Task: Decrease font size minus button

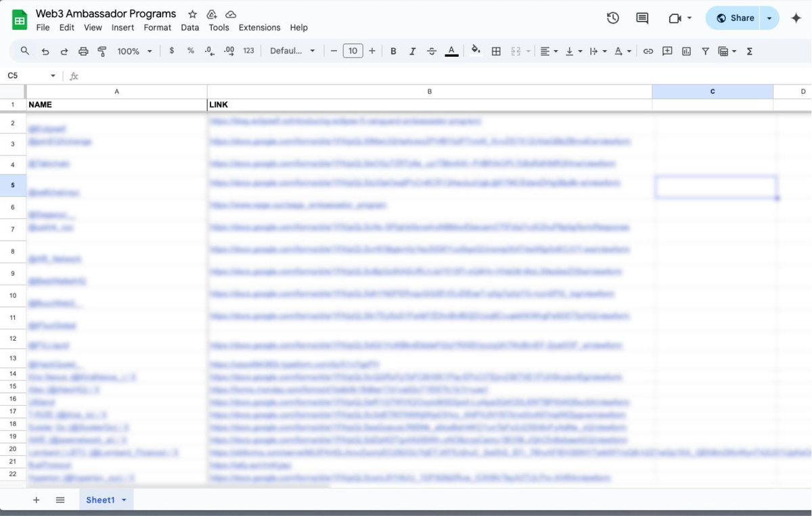Action: coord(334,51)
